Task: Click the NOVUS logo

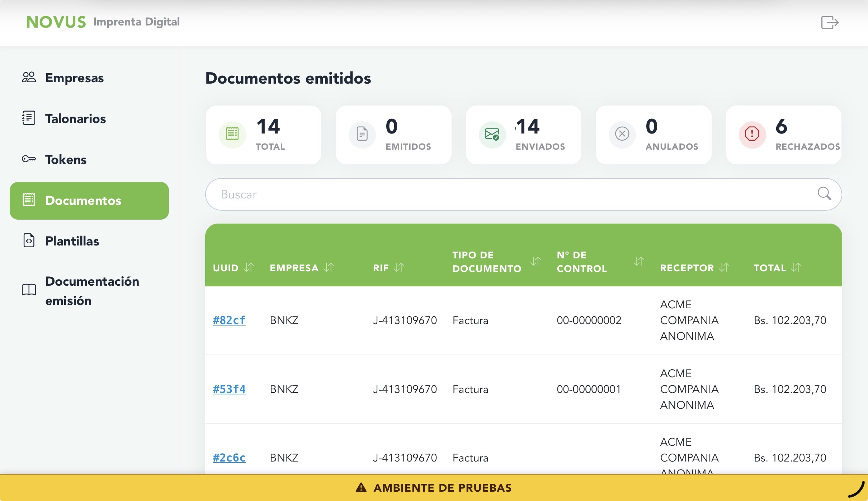Action: click(56, 22)
